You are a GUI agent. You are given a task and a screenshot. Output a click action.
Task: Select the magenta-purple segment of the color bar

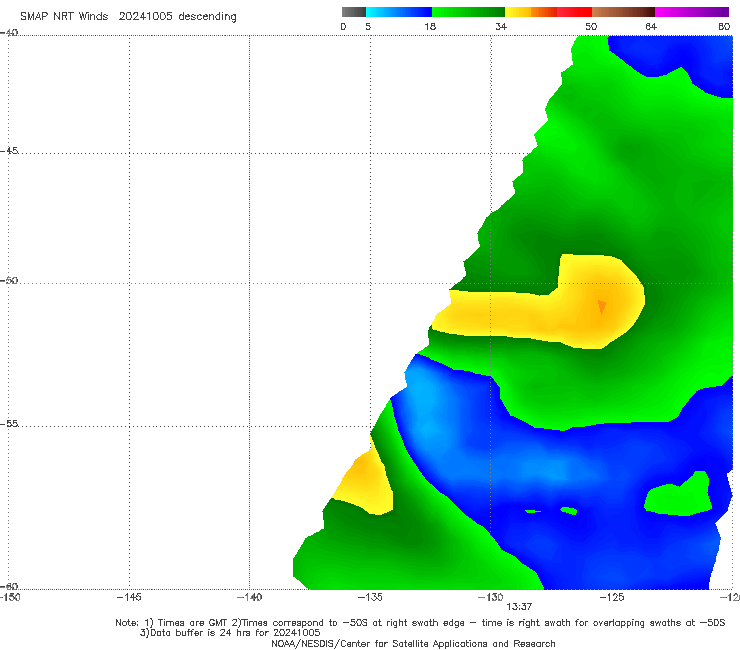click(x=692, y=12)
